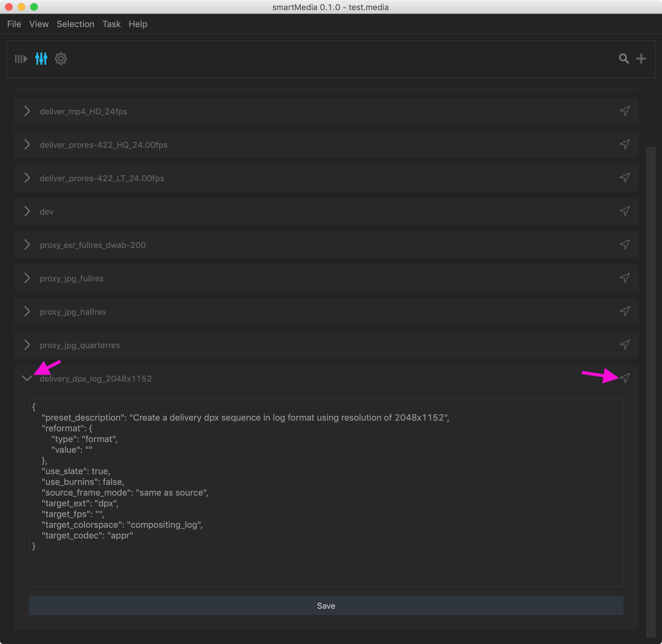The image size is (662, 644).
Task: Add a new preset with plus icon
Action: point(641,59)
